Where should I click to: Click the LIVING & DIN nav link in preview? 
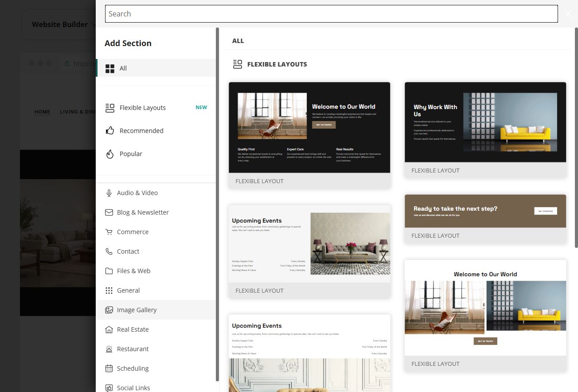click(x=78, y=112)
